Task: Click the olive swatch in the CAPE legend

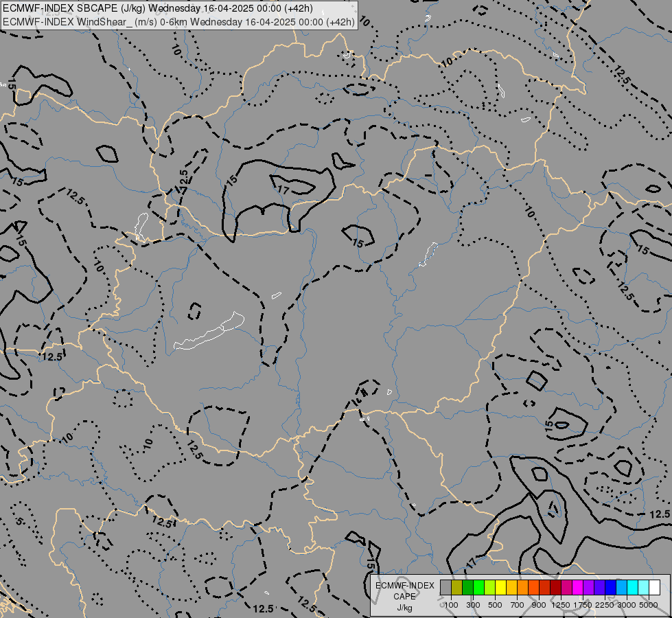Action: pos(457,587)
